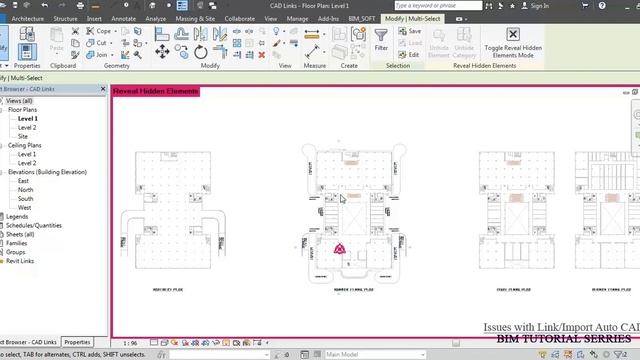Click Edit selection button
640x360 pixels.
[409, 55]
